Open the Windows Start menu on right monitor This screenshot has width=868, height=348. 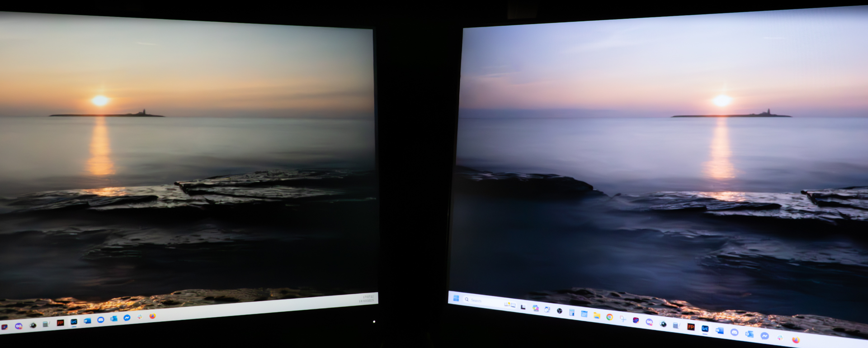click(x=456, y=298)
